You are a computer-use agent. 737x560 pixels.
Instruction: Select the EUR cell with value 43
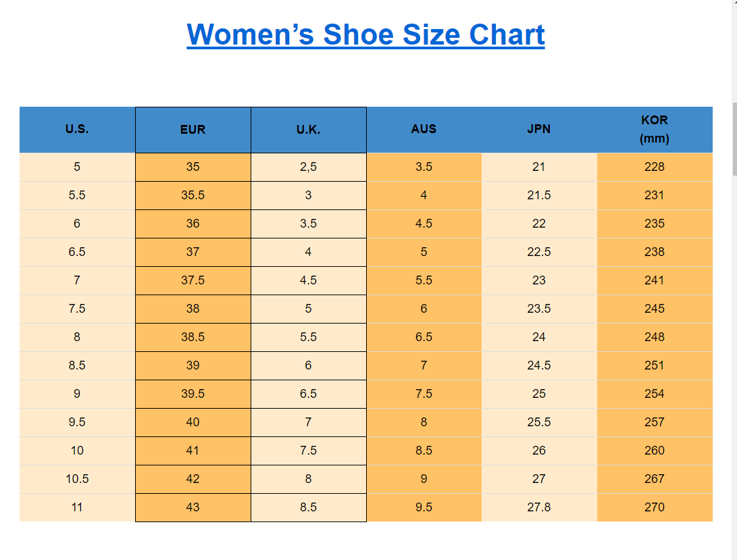pos(193,507)
